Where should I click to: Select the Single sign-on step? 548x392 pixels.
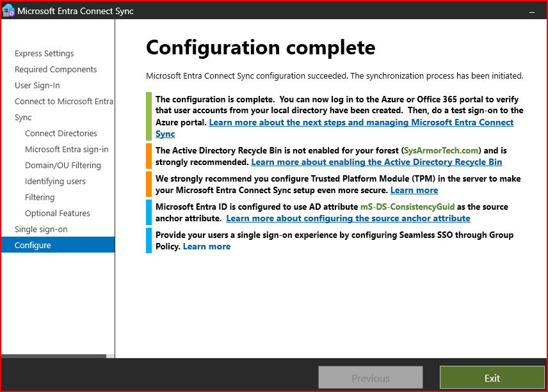point(41,230)
